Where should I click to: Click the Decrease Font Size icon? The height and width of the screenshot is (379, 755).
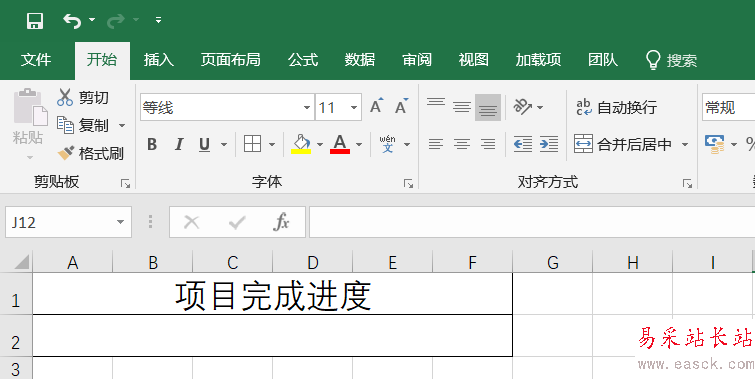[x=401, y=106]
